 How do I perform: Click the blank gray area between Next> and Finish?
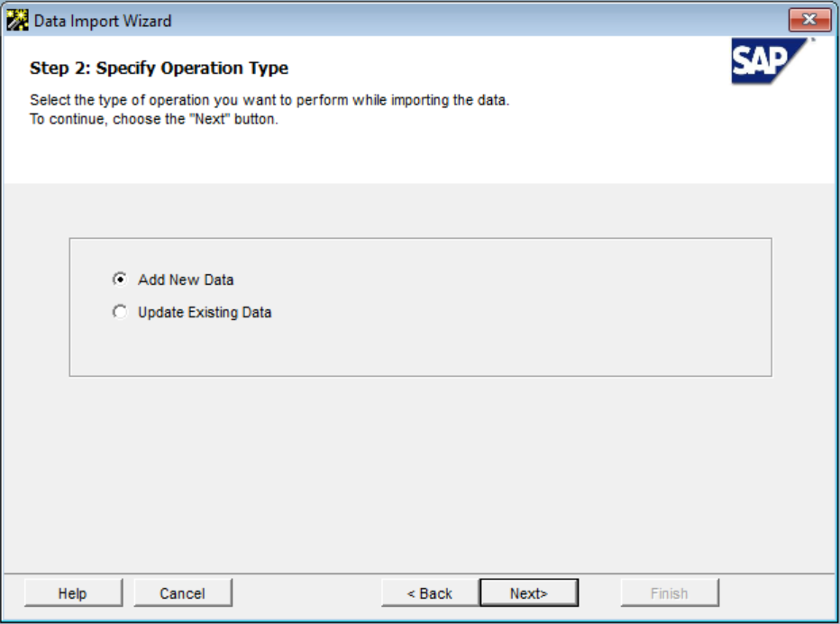point(599,593)
